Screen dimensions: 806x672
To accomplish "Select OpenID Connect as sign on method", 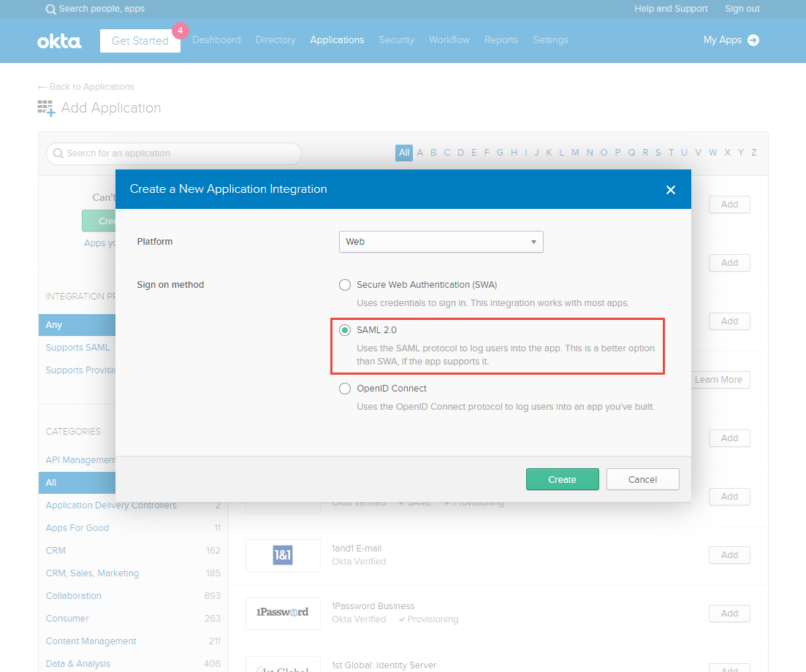I will click(344, 389).
